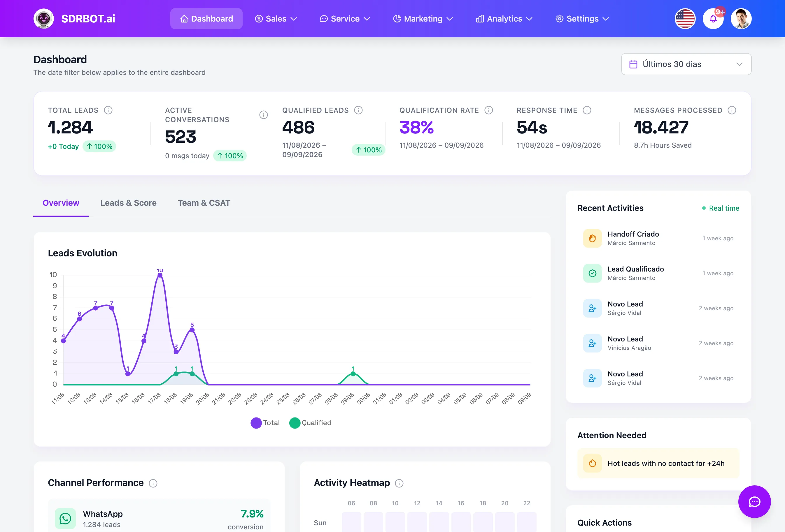Click the Sun heatmap cell under 06
785x532 pixels.
351,522
